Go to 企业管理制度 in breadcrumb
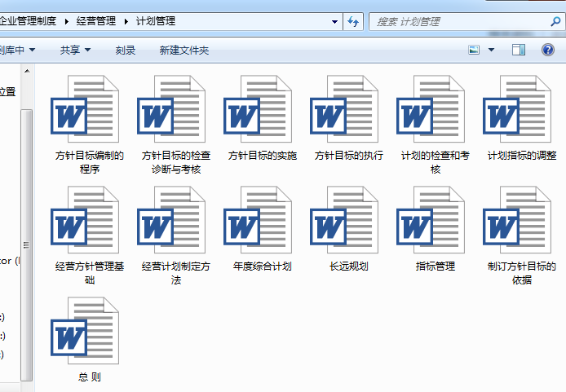The height and width of the screenshot is (392, 566). click(29, 21)
